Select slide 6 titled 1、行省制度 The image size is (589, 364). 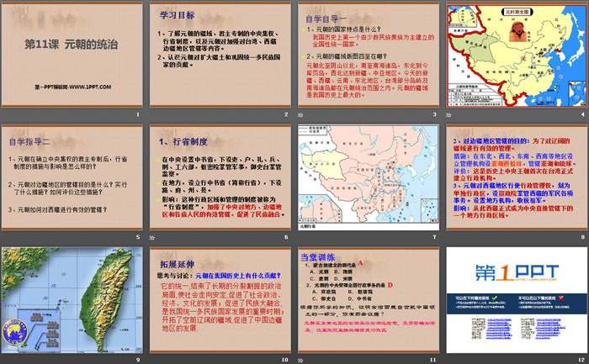[220, 177]
